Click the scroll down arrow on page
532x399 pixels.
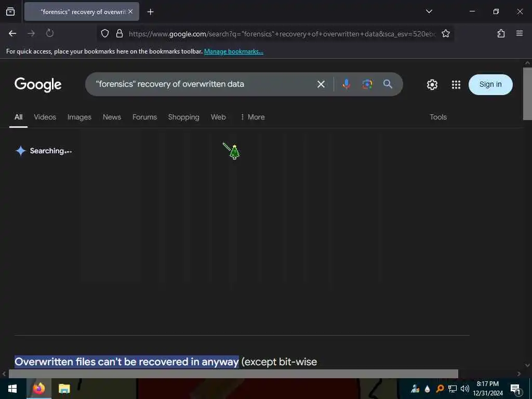[x=527, y=365]
